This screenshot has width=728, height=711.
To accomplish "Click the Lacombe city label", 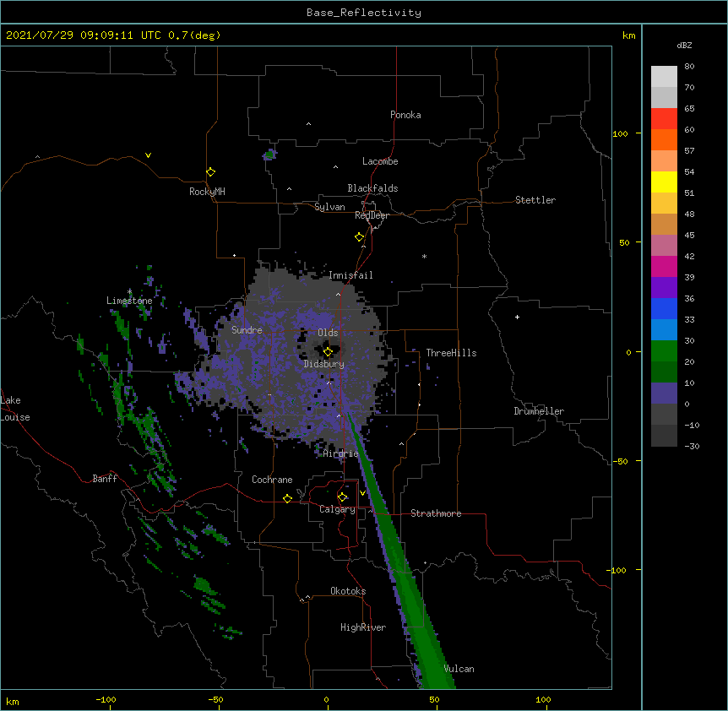I will tap(380, 161).
